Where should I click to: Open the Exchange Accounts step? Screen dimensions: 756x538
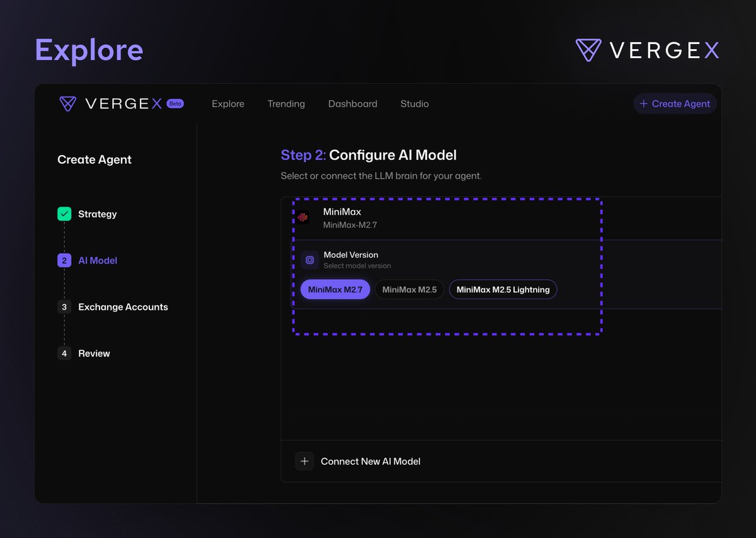coord(123,307)
